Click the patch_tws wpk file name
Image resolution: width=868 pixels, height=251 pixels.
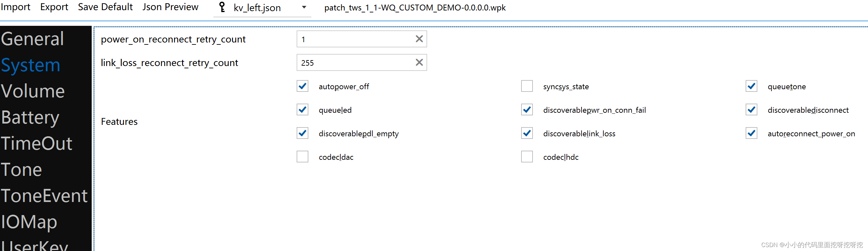pyautogui.click(x=415, y=8)
